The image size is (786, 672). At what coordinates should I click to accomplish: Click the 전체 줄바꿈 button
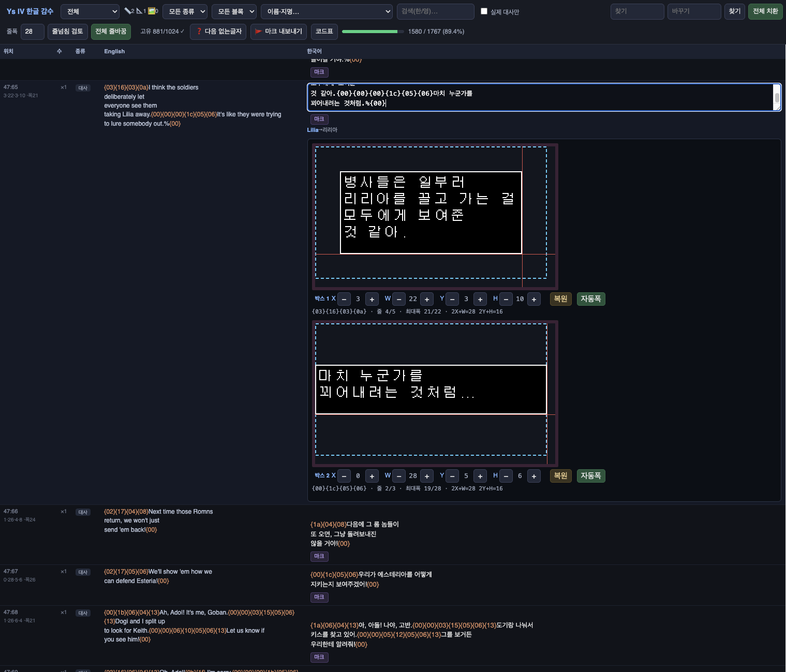pos(111,32)
